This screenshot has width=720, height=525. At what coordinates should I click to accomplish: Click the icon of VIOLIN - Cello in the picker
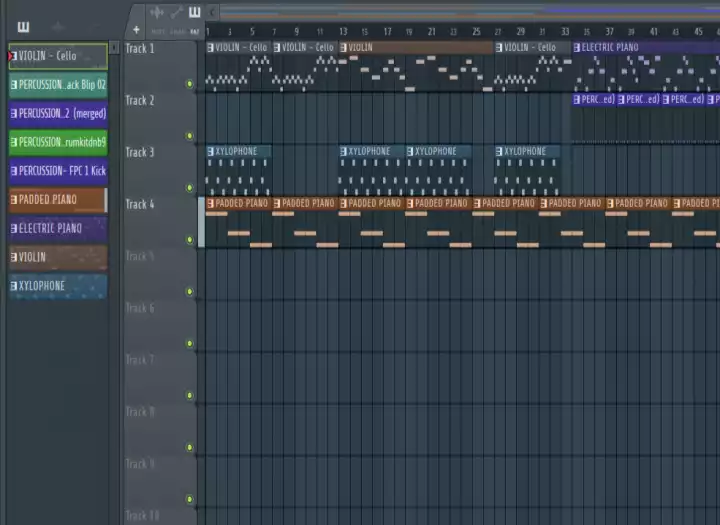(14, 56)
